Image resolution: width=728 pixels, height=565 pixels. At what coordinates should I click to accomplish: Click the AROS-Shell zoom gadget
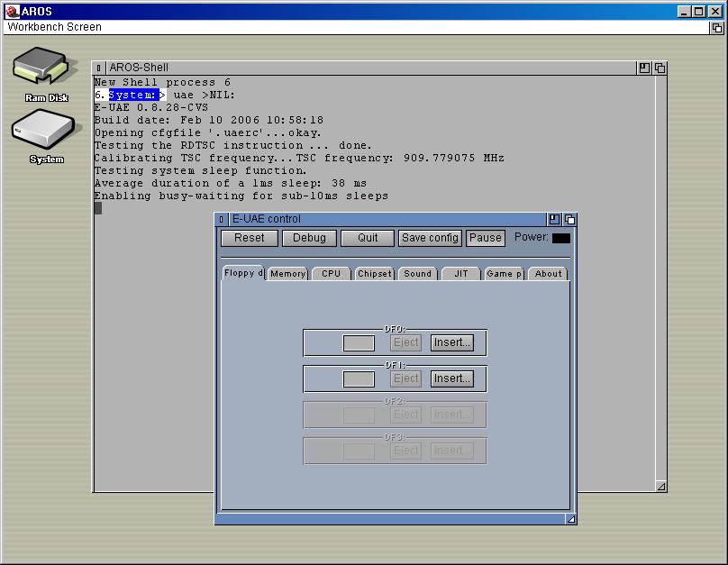coord(644,68)
